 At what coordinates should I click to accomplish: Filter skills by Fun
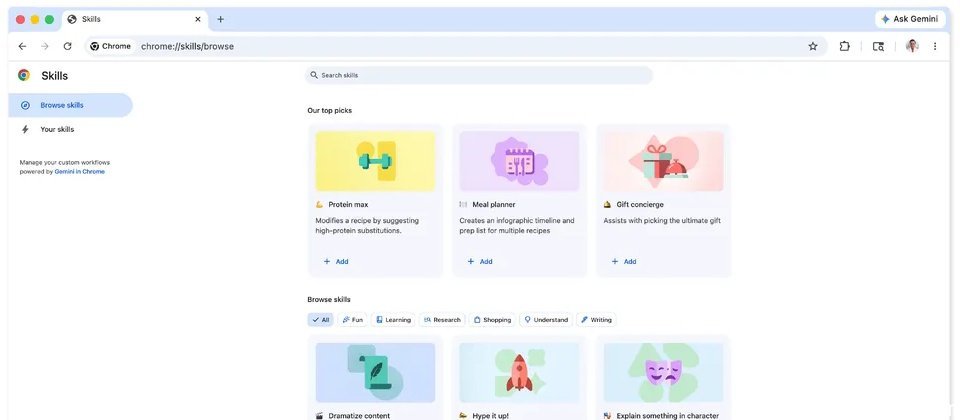[x=352, y=320]
